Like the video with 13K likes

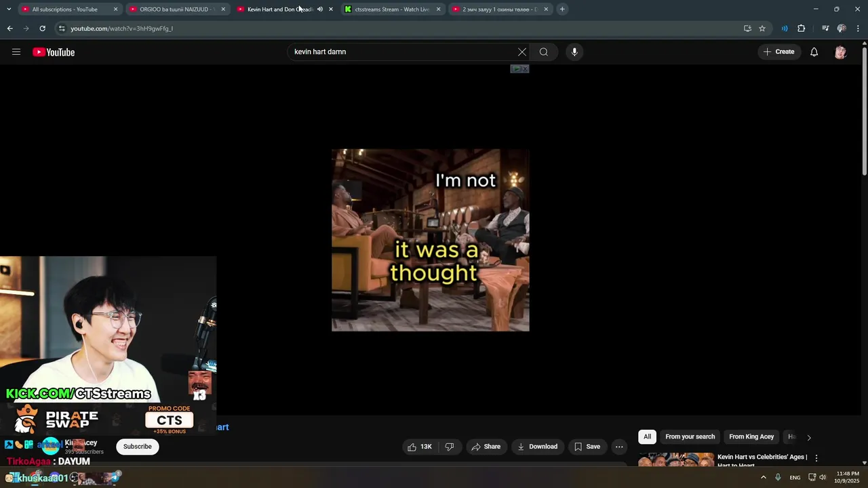pyautogui.click(x=419, y=447)
